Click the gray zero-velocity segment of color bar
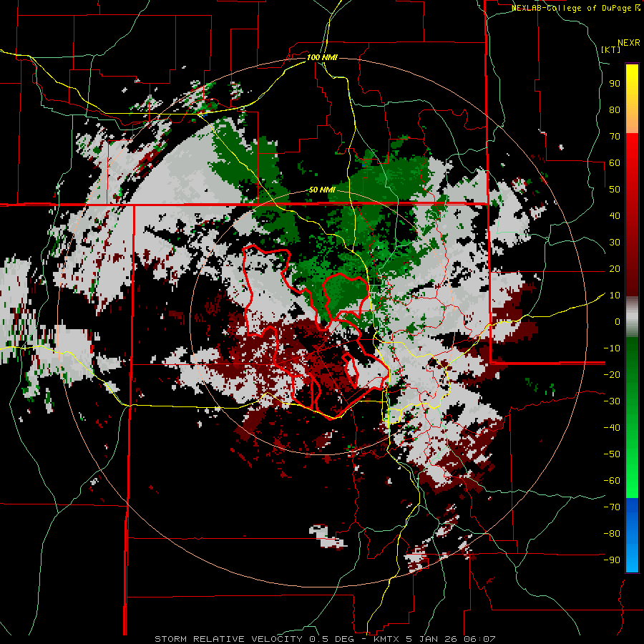This screenshot has height=644, width=644. pos(632,317)
